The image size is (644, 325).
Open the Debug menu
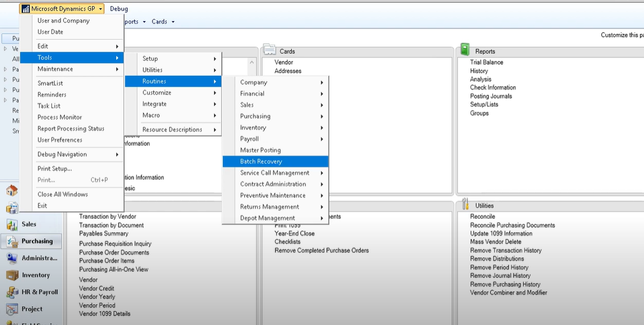click(x=119, y=8)
